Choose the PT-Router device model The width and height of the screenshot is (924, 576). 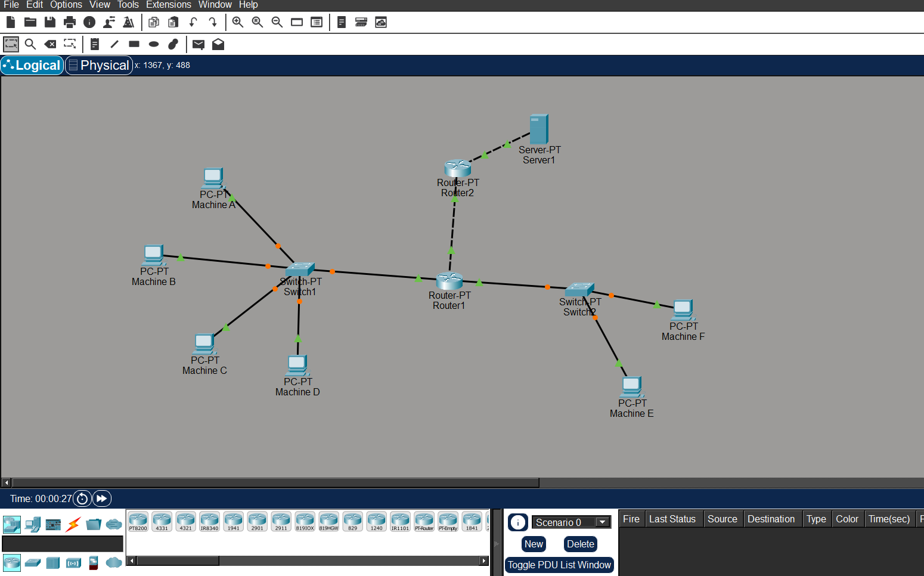(424, 522)
